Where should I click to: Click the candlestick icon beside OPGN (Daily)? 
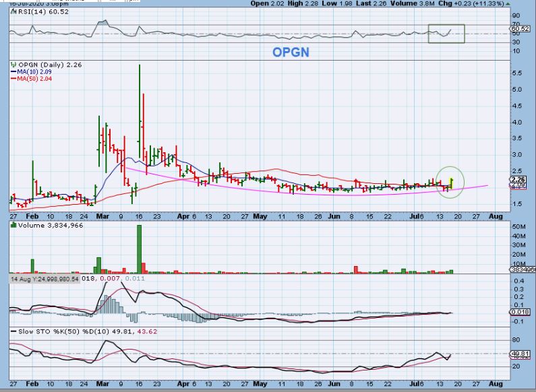13,65
